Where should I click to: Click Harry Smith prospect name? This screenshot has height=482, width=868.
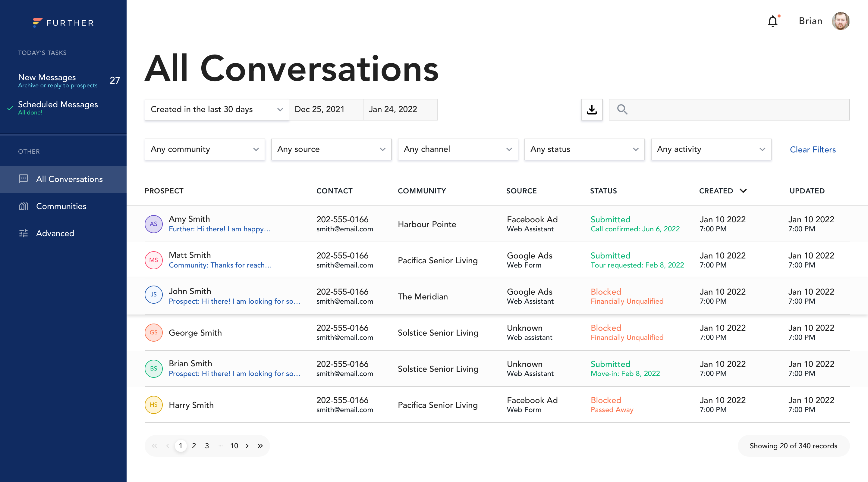(x=191, y=405)
